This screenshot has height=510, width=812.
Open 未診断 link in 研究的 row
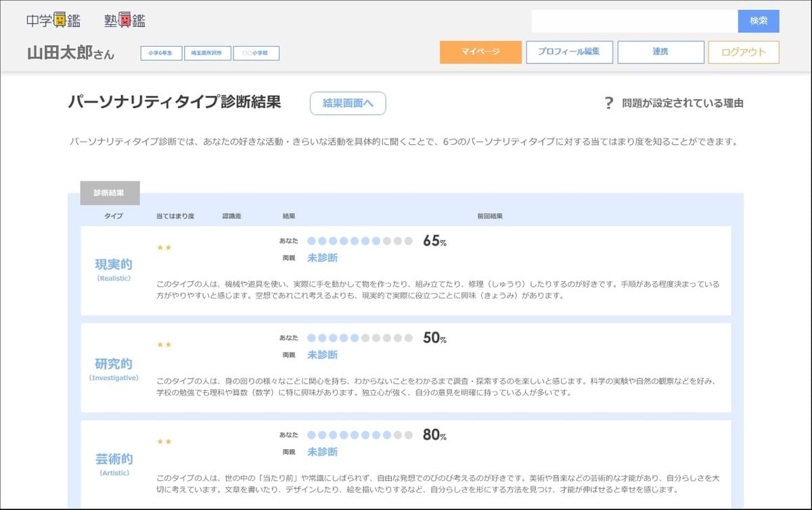322,354
